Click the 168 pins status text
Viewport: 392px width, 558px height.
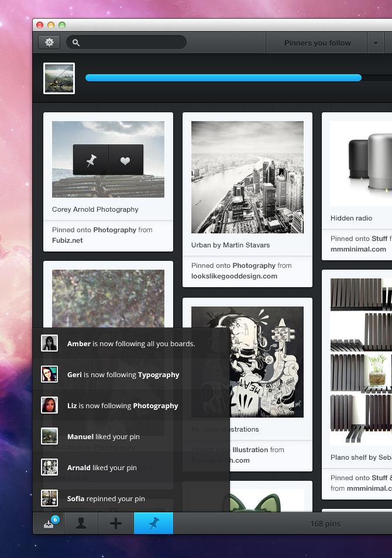coord(325,523)
